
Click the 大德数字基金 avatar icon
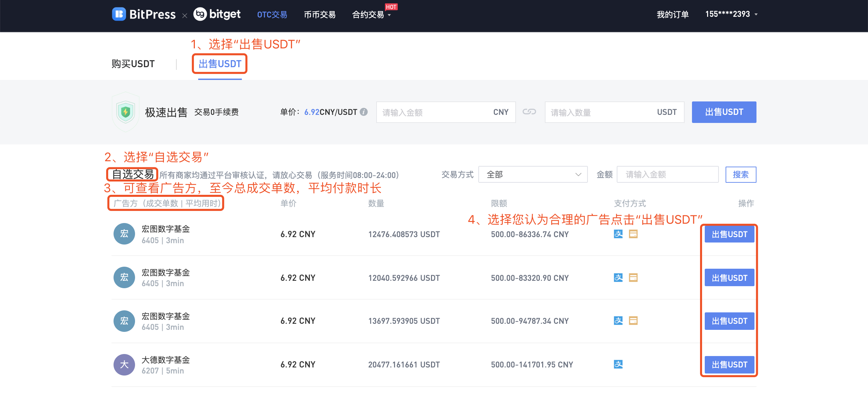[x=124, y=364]
